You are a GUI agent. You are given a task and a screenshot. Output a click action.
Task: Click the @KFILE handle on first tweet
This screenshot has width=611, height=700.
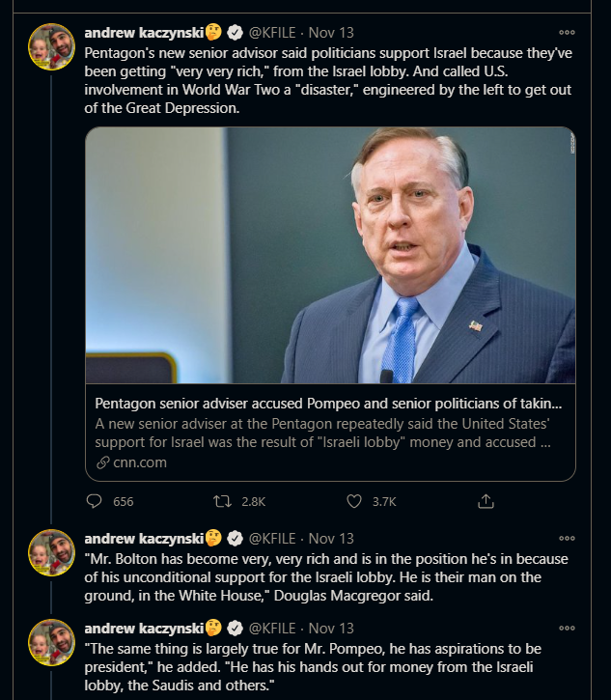pyautogui.click(x=272, y=33)
